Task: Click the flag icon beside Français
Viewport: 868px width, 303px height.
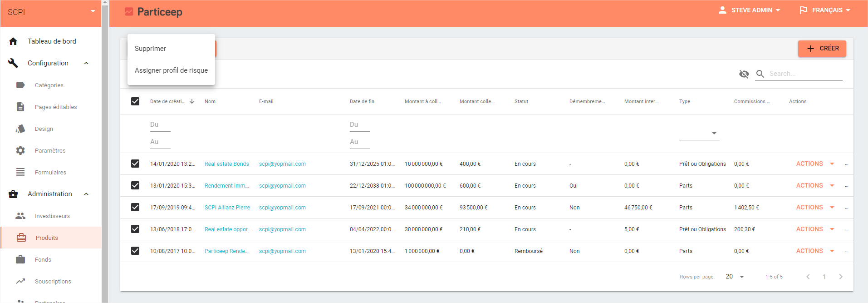Action: (803, 10)
